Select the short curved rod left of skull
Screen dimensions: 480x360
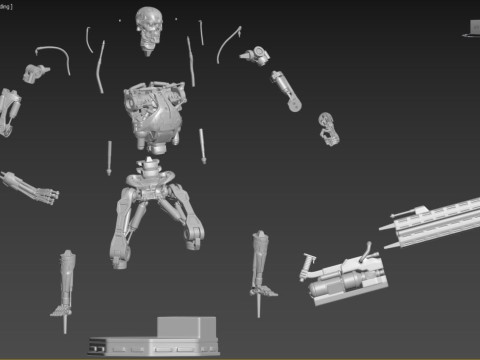tap(89, 40)
